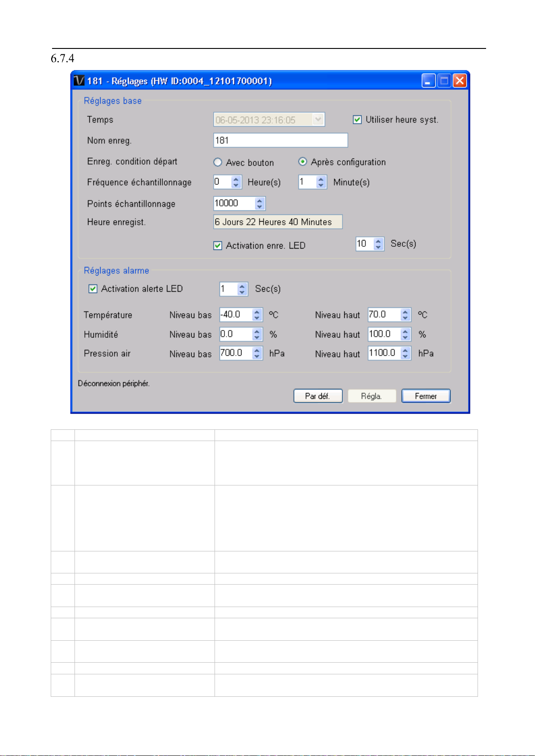Minimize the Réglages window
This screenshot has height=756, width=535.
(x=429, y=81)
